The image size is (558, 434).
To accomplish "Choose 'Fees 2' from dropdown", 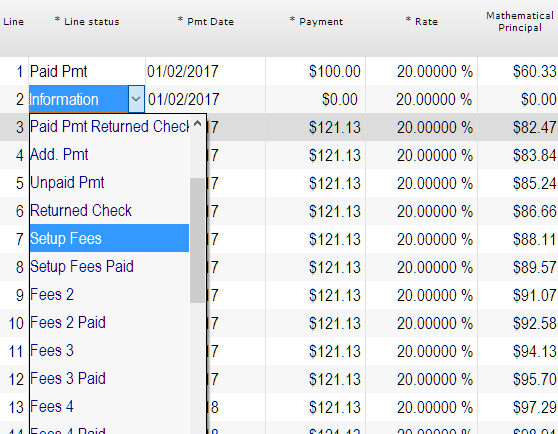I will (109, 294).
